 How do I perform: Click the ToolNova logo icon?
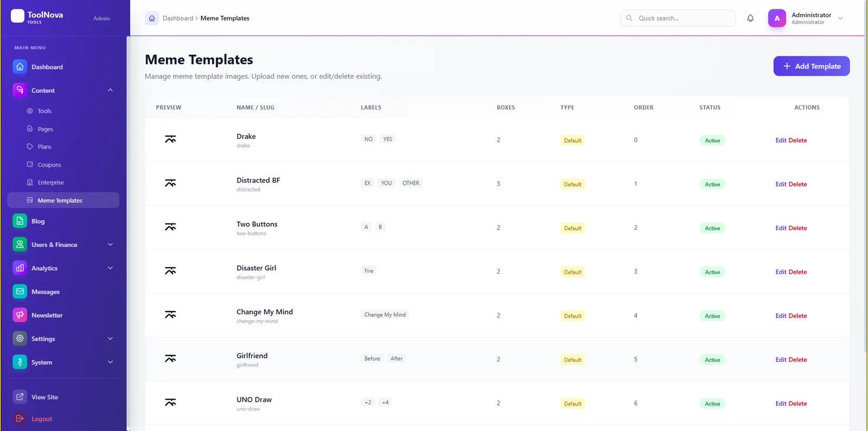17,16
